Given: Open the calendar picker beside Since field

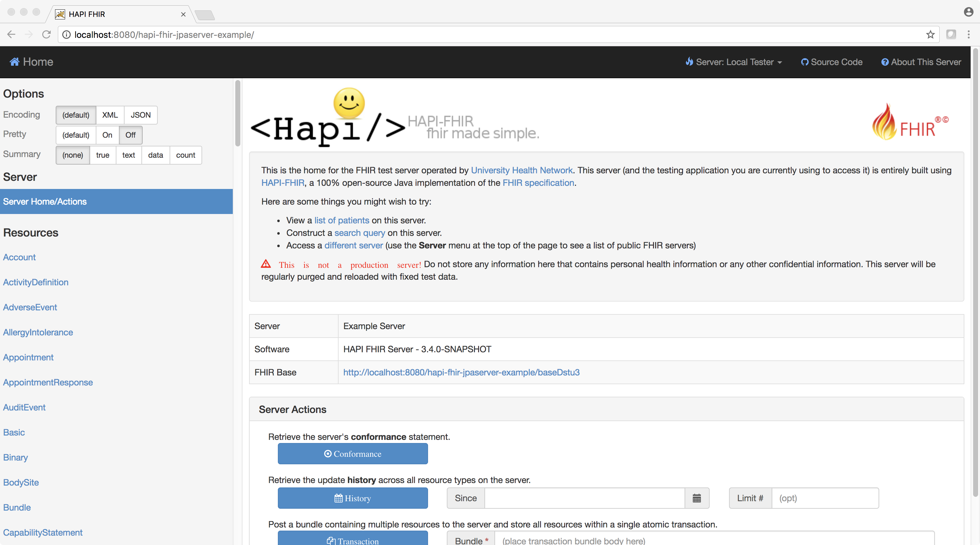Looking at the screenshot, I should click(x=697, y=498).
